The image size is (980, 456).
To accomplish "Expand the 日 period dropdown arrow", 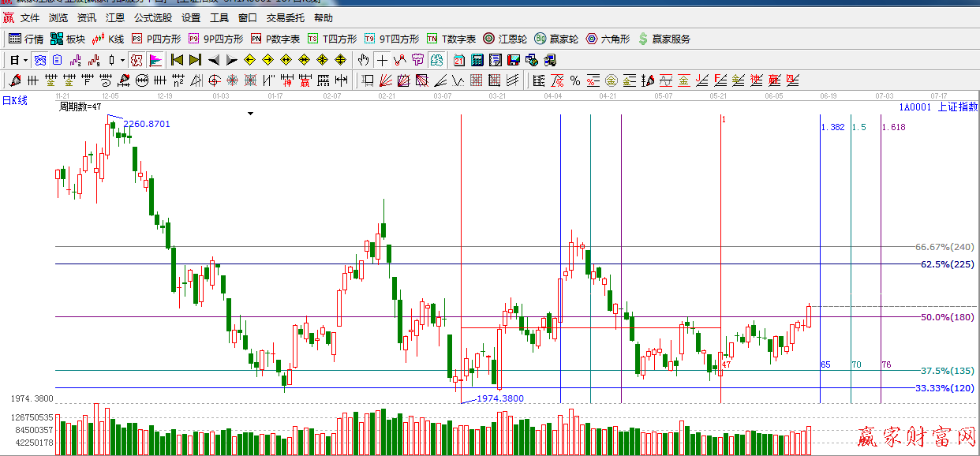I will coord(25,60).
